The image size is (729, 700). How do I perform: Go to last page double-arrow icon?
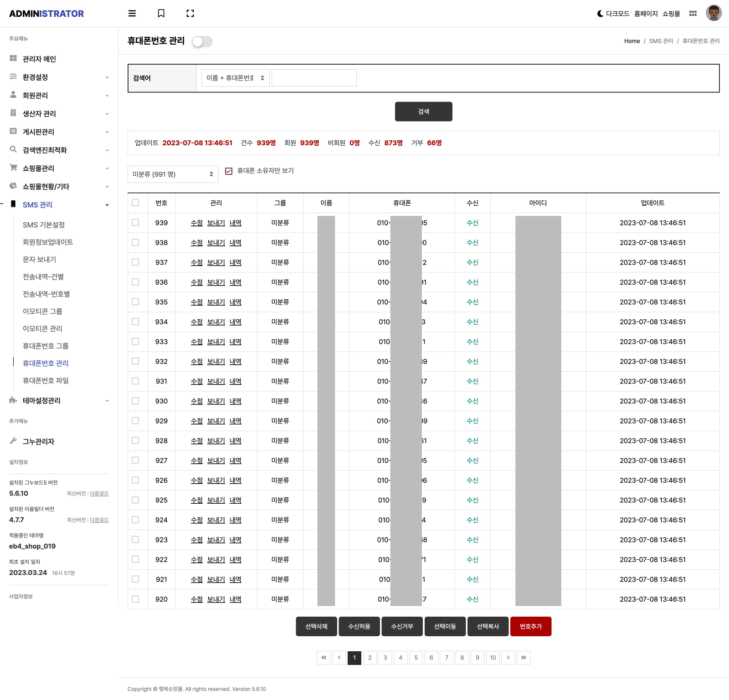click(524, 658)
